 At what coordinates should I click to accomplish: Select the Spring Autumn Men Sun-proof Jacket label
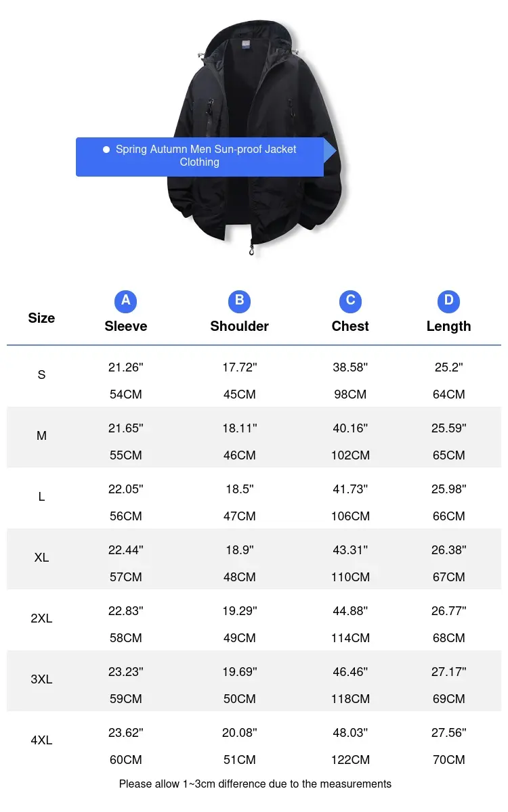(206, 156)
